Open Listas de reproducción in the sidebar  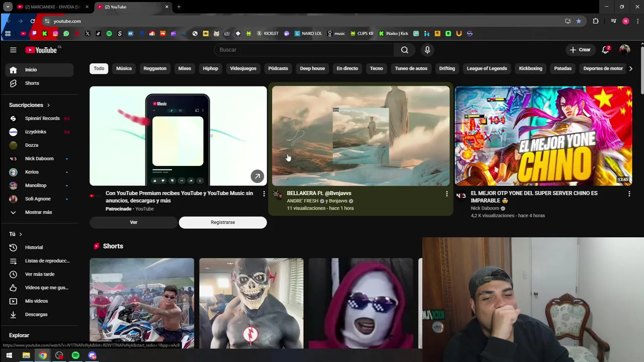point(39,261)
